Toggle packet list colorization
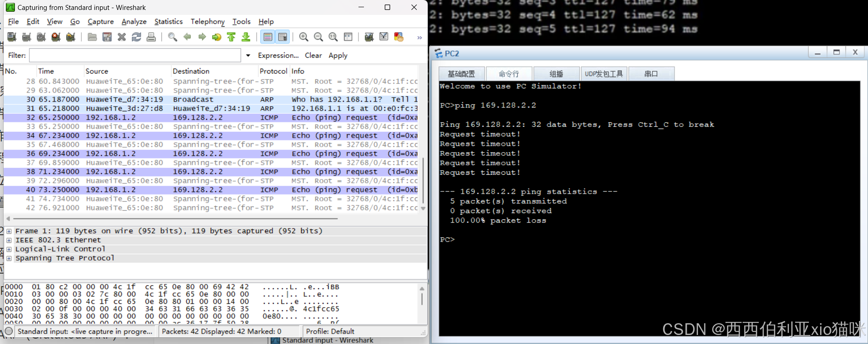 [x=268, y=37]
